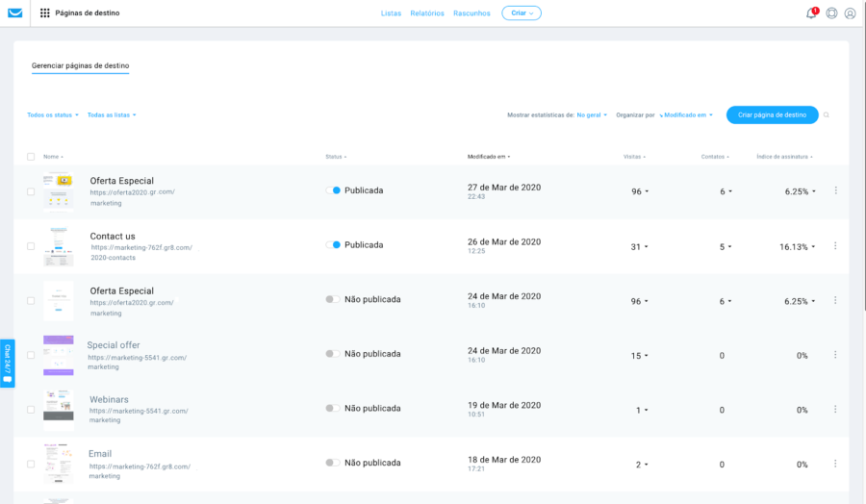Image resolution: width=866 pixels, height=504 pixels.
Task: Open the Email page title link
Action: [100, 454]
